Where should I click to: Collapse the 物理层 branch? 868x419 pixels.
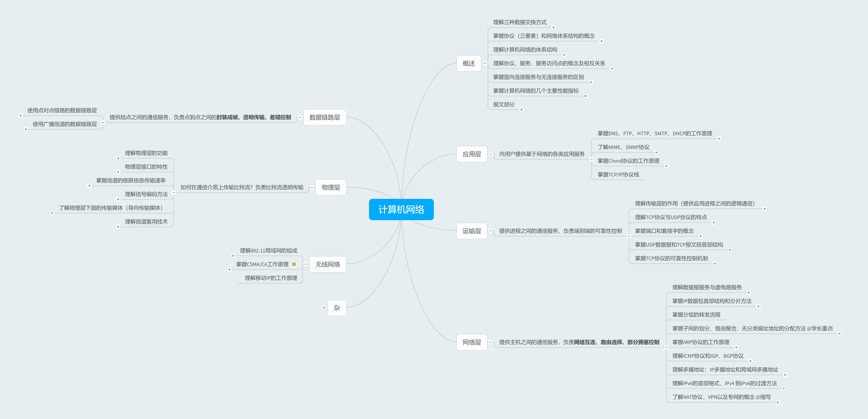point(312,187)
